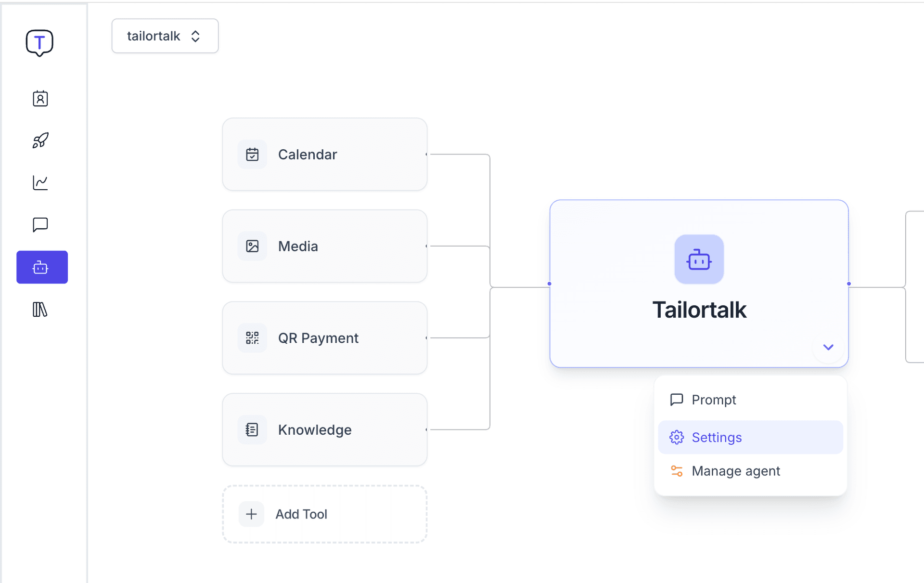The image size is (924, 583).
Task: Open the contacts sidebar icon
Action: [x=40, y=99]
